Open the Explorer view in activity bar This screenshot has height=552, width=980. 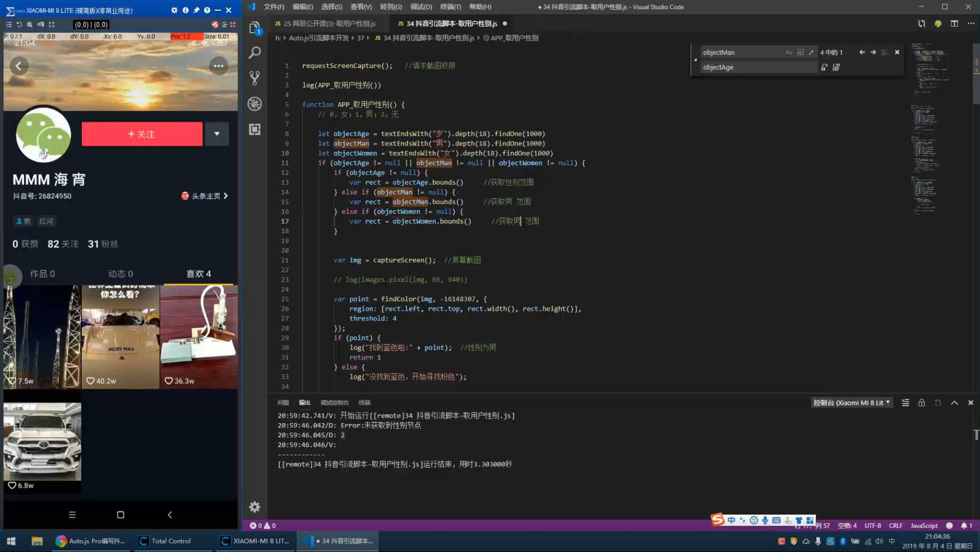[x=255, y=28]
